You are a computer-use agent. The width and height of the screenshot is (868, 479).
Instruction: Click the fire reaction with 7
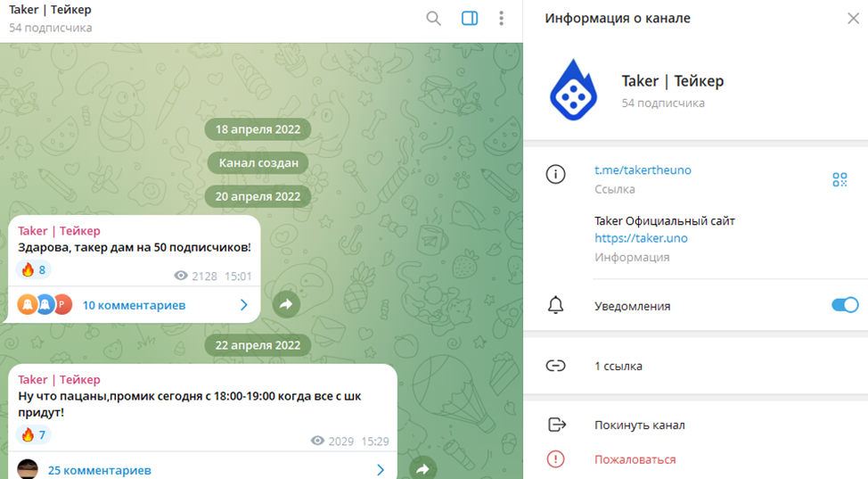33,434
